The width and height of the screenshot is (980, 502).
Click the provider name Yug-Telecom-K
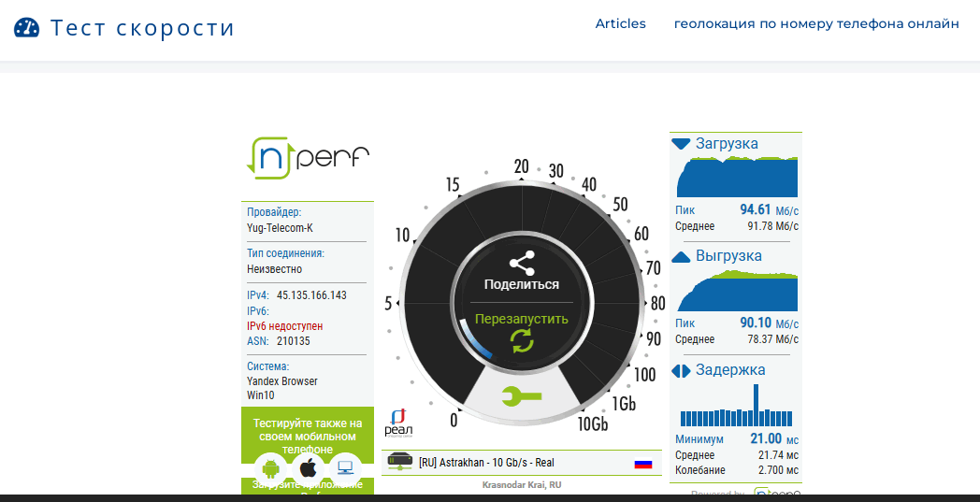pos(280,228)
